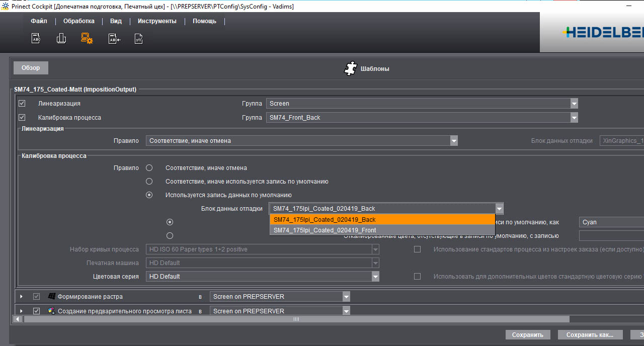Click the puzzle piece Шаблоны icon

(x=350, y=68)
